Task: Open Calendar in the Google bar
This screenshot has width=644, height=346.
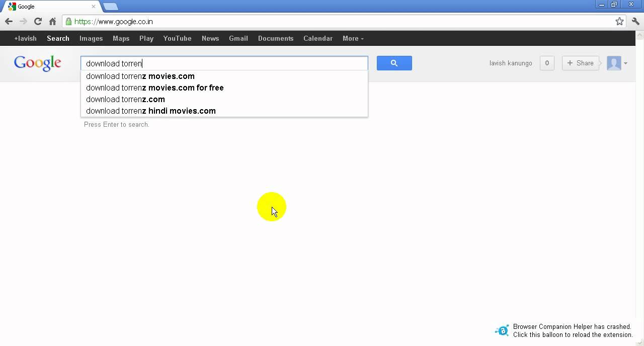Action: (x=318, y=38)
